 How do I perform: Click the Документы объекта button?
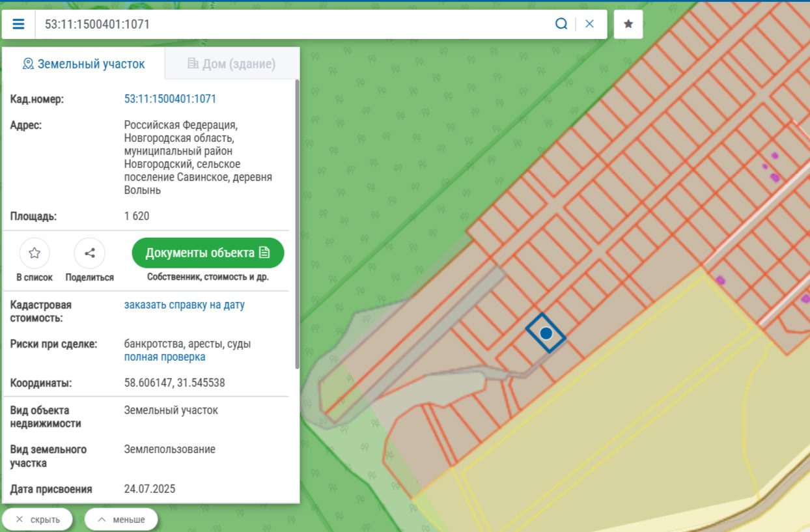[x=208, y=253]
